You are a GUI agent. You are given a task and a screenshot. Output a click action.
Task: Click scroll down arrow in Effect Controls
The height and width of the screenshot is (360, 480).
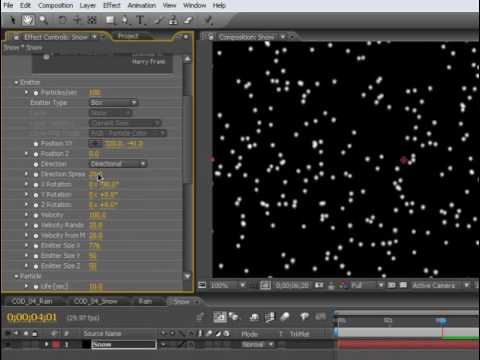(188, 276)
